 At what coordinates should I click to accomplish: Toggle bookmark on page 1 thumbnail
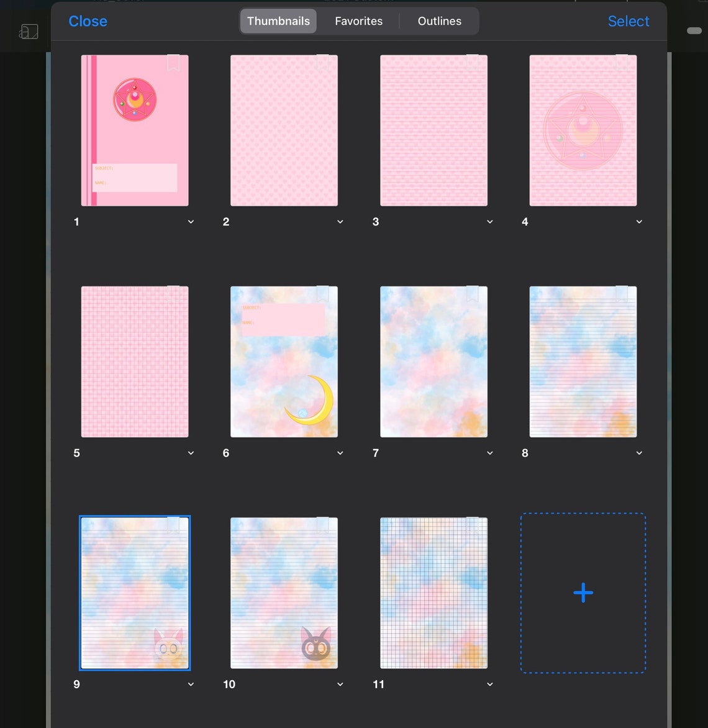click(173, 63)
